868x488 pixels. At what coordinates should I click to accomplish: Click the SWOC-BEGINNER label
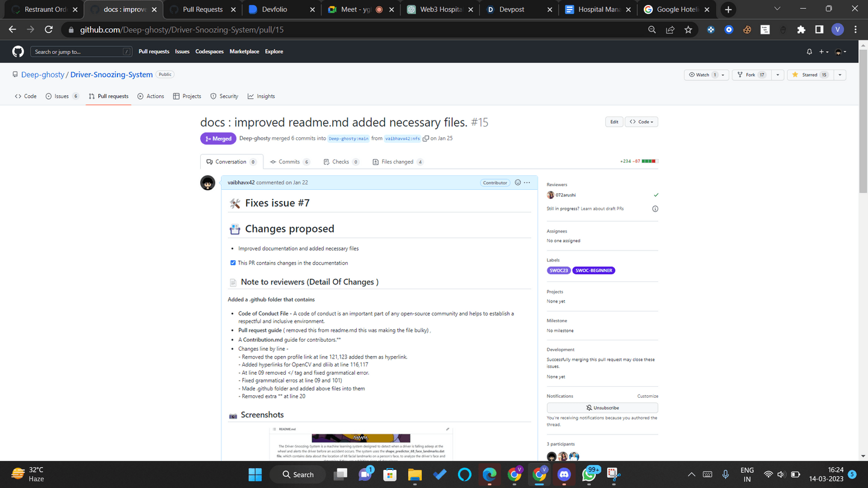pyautogui.click(x=594, y=271)
